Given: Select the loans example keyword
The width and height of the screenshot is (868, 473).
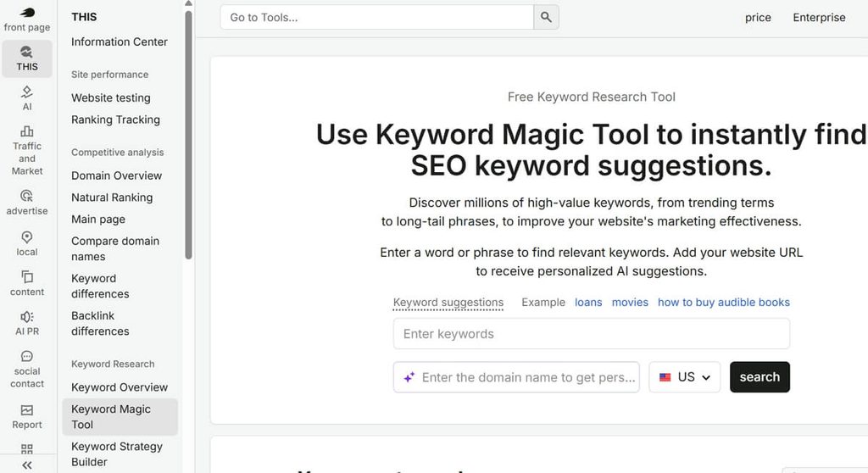Looking at the screenshot, I should (588, 303).
